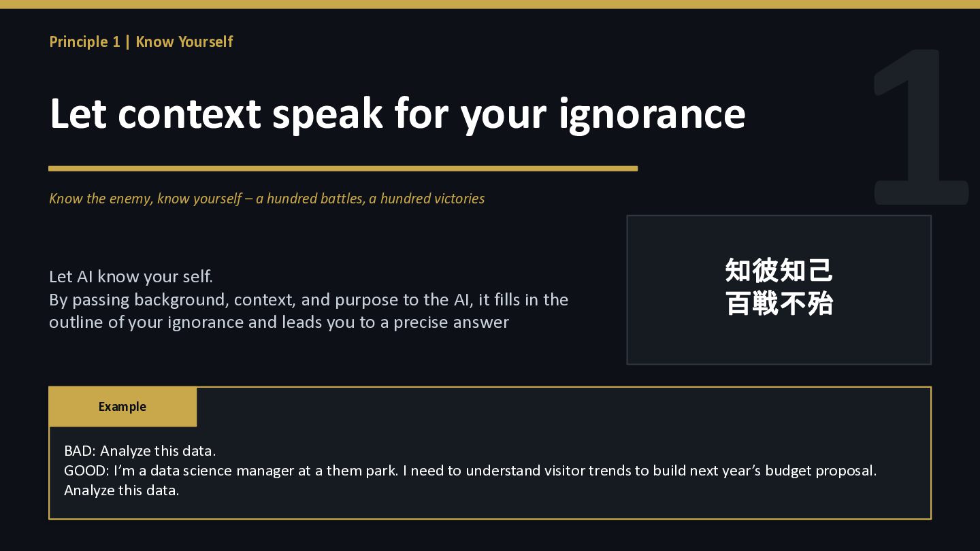Click the gold divider line under the title
Viewport: 980px width, 551px height.
tap(343, 168)
